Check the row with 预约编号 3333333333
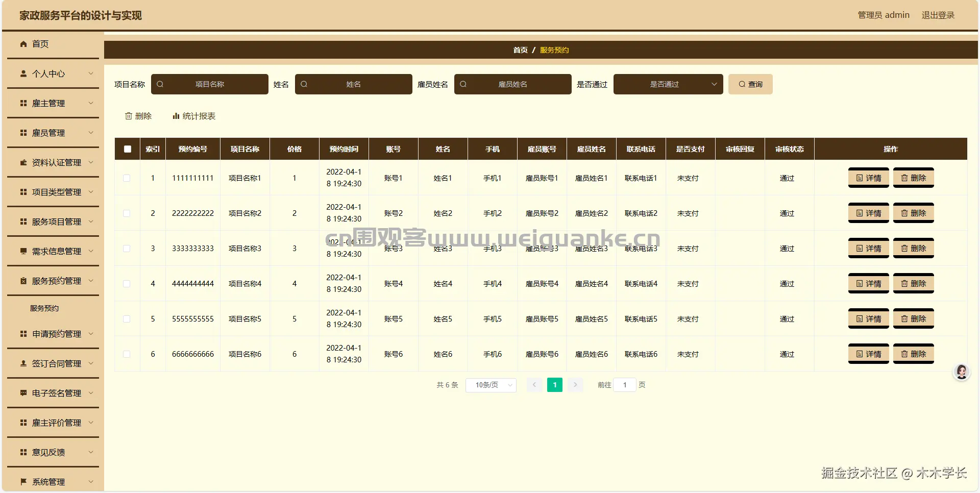This screenshot has height=493, width=980. [x=127, y=249]
